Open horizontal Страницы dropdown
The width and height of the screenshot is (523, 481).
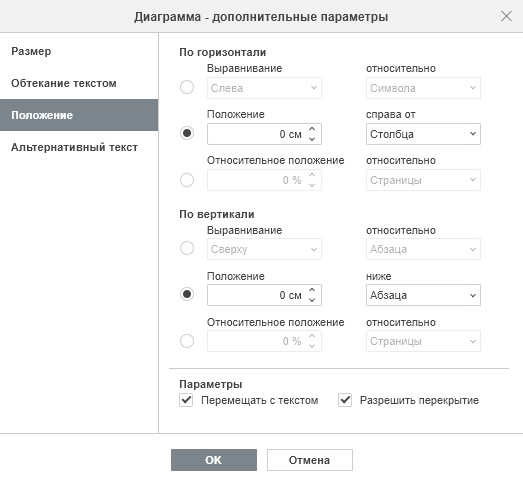(x=423, y=180)
